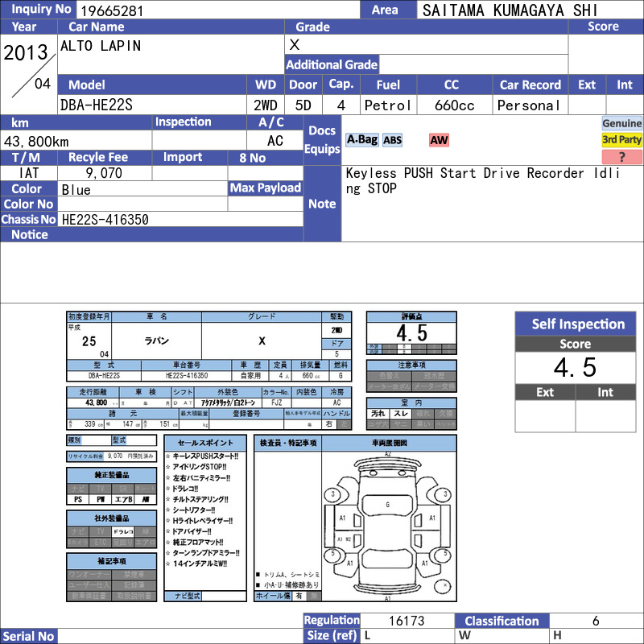Click the 有 cell beside ホイール傷
644x644 pixels.
click(x=299, y=596)
